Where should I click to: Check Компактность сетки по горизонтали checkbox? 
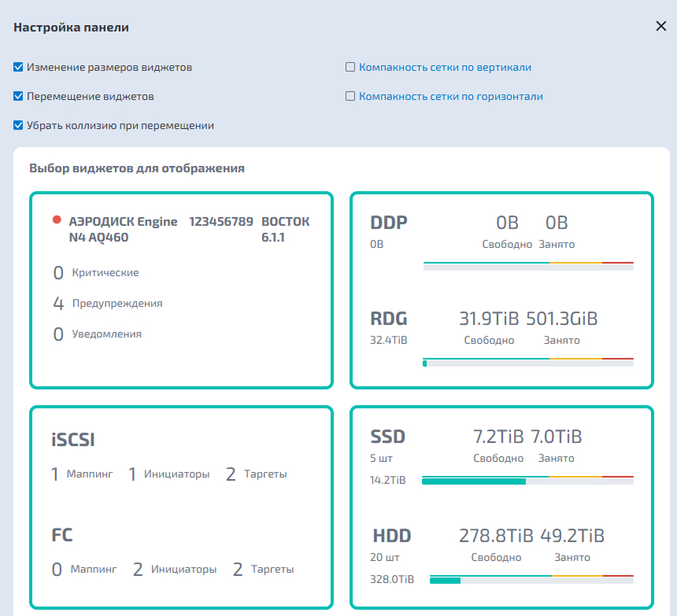click(x=350, y=96)
